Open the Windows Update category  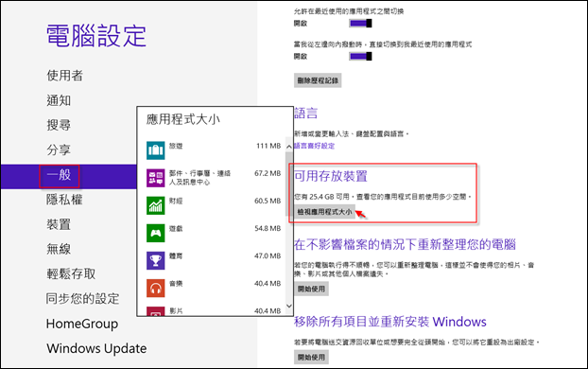[x=96, y=348]
